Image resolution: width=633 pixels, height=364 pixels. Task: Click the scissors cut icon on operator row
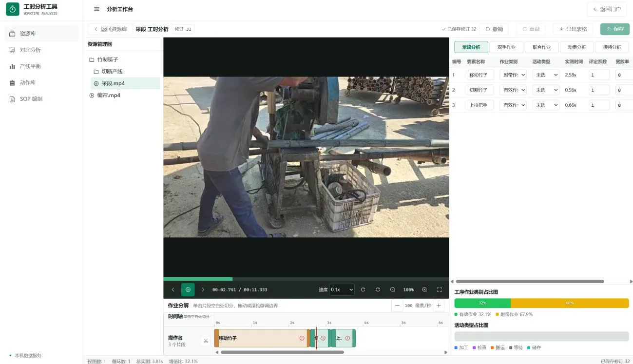[206, 341]
